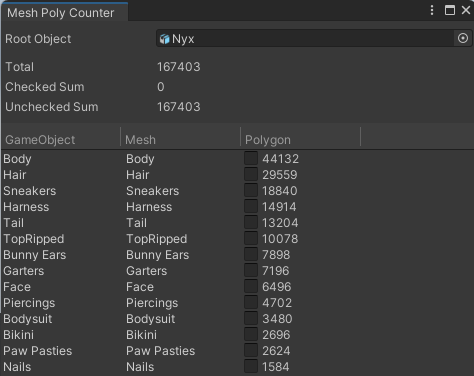Click Face in the Mesh column
474x376 pixels.
coord(140,287)
